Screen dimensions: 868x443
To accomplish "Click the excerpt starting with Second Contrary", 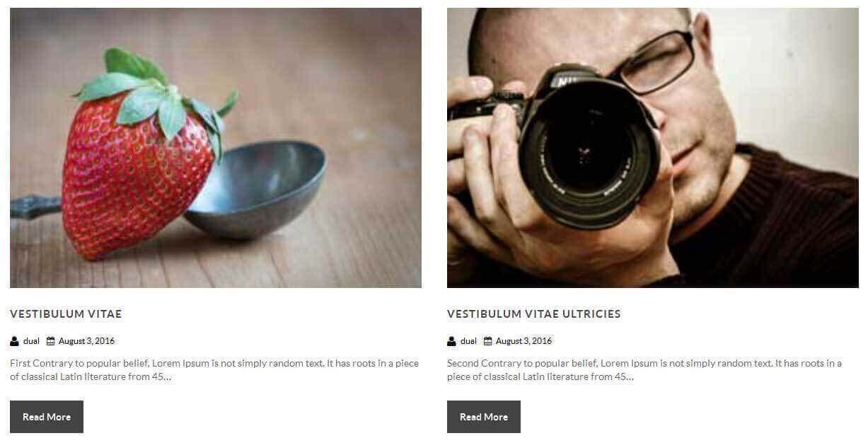I will pos(644,370).
